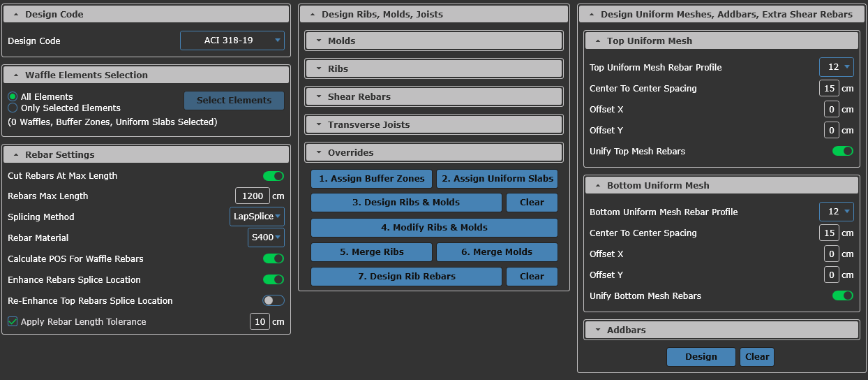Screen dimensions: 868x380
Task: Click the Rebars Max Length input field
Action: tap(252, 196)
